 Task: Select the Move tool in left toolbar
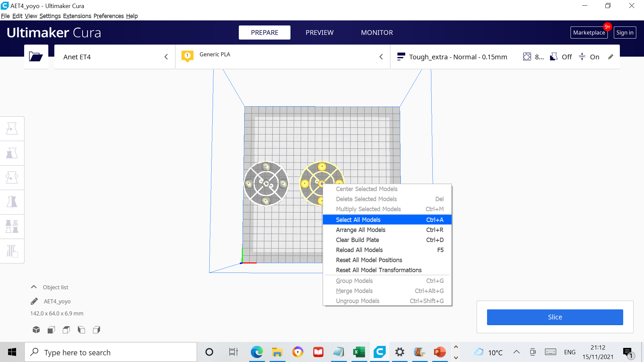tap(12, 129)
